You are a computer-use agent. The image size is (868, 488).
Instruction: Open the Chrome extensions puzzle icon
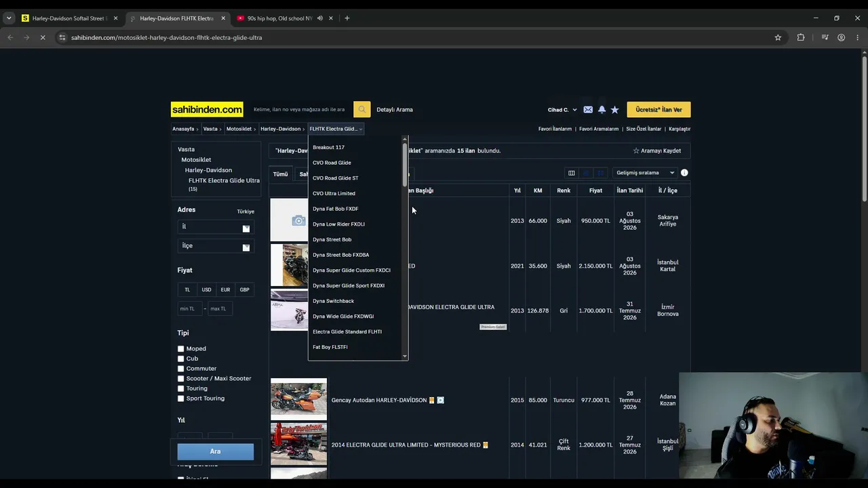coord(801,37)
